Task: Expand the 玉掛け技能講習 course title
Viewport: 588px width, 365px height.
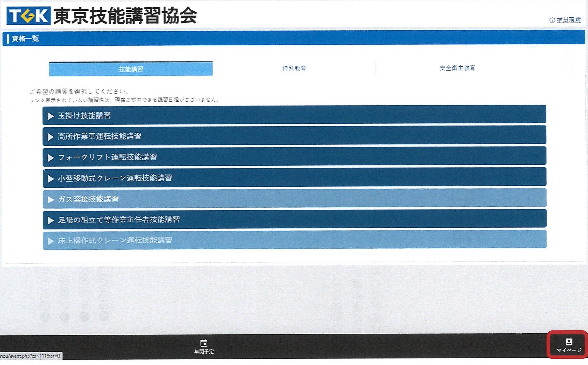Action: (84, 116)
